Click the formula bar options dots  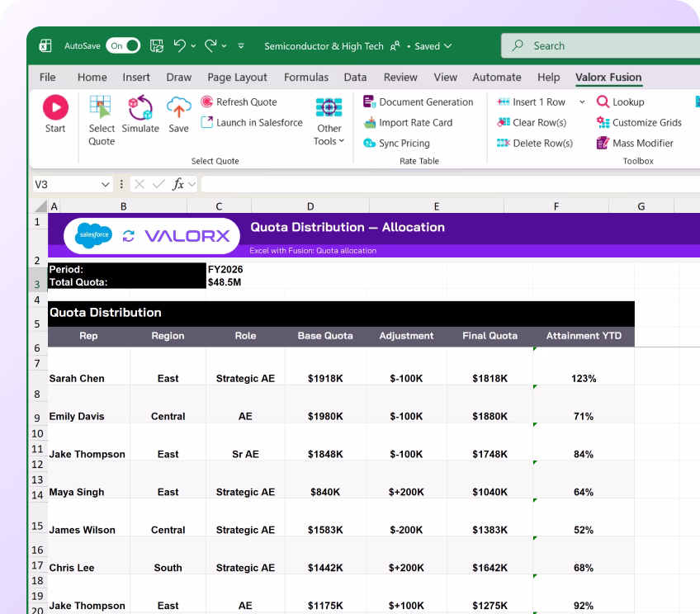[x=121, y=184]
